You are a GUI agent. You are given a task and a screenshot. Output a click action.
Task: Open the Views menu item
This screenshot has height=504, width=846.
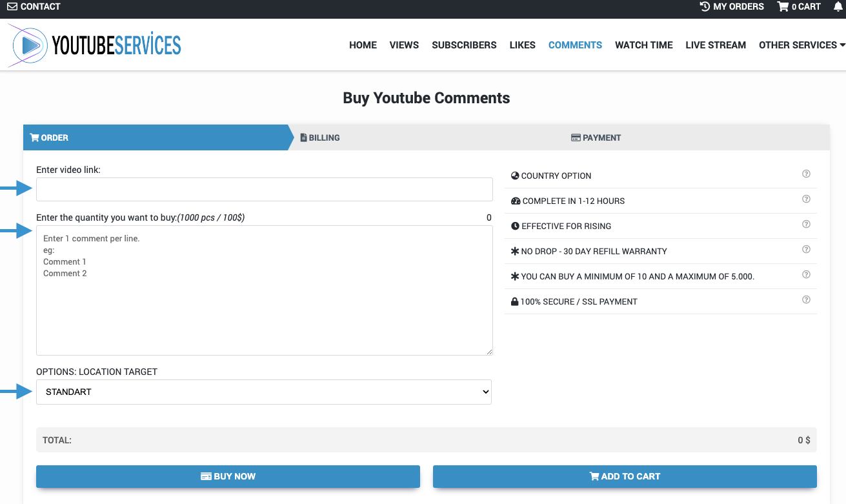click(x=404, y=45)
